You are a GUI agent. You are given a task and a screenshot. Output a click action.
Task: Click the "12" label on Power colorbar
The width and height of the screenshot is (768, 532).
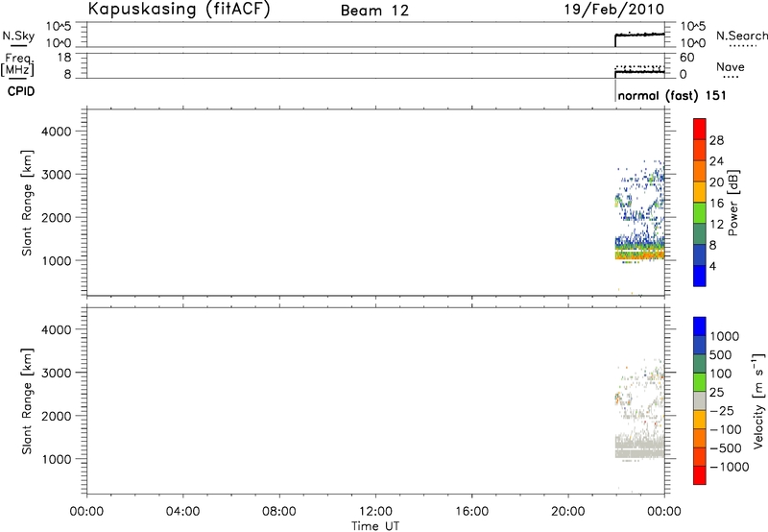(716, 225)
